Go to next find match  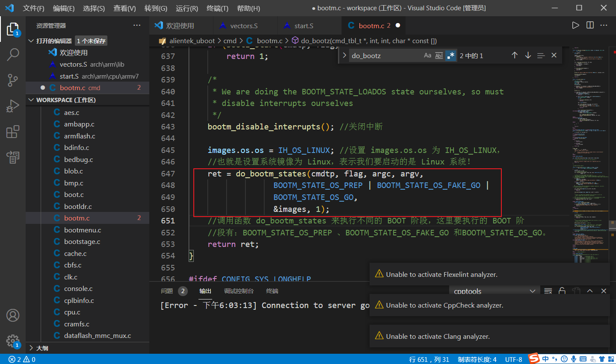click(x=528, y=56)
